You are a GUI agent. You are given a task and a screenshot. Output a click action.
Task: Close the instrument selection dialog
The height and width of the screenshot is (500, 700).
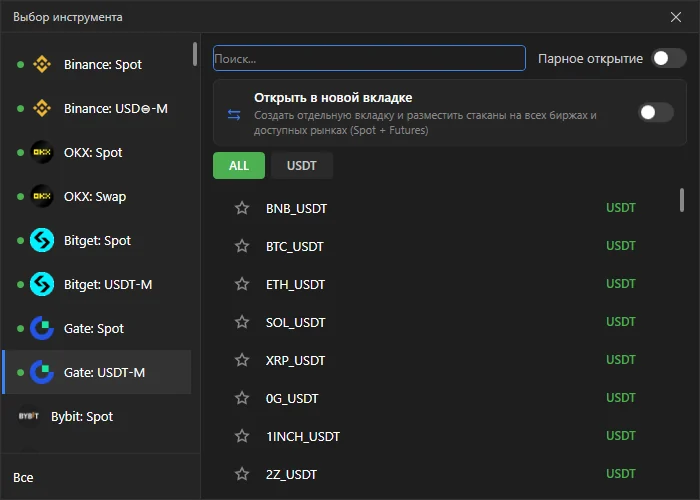(x=676, y=17)
